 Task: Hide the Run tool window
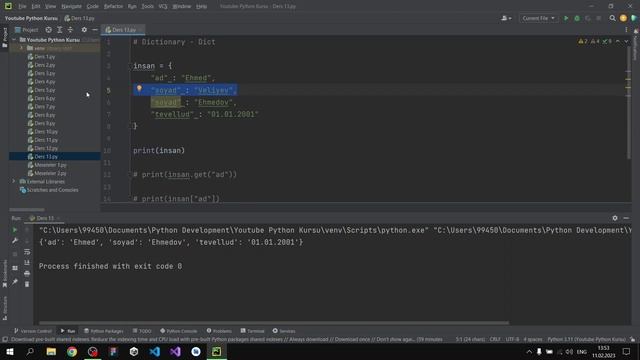(x=626, y=218)
